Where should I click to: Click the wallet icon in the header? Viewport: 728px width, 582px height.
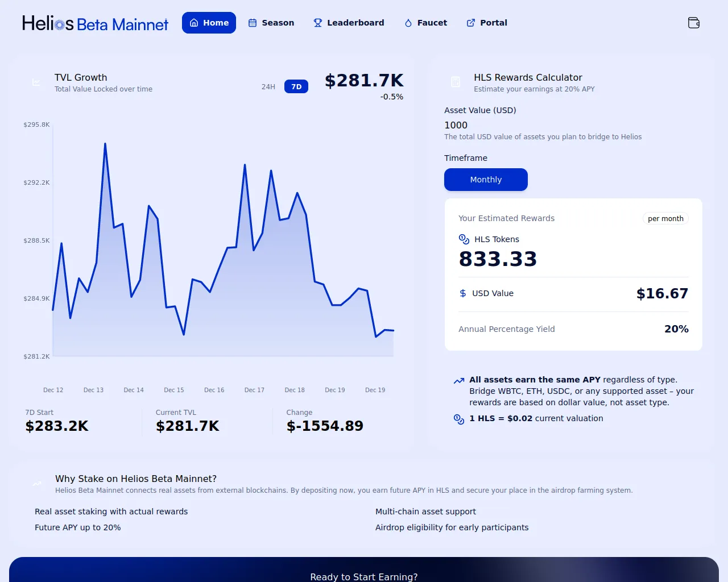coord(693,23)
